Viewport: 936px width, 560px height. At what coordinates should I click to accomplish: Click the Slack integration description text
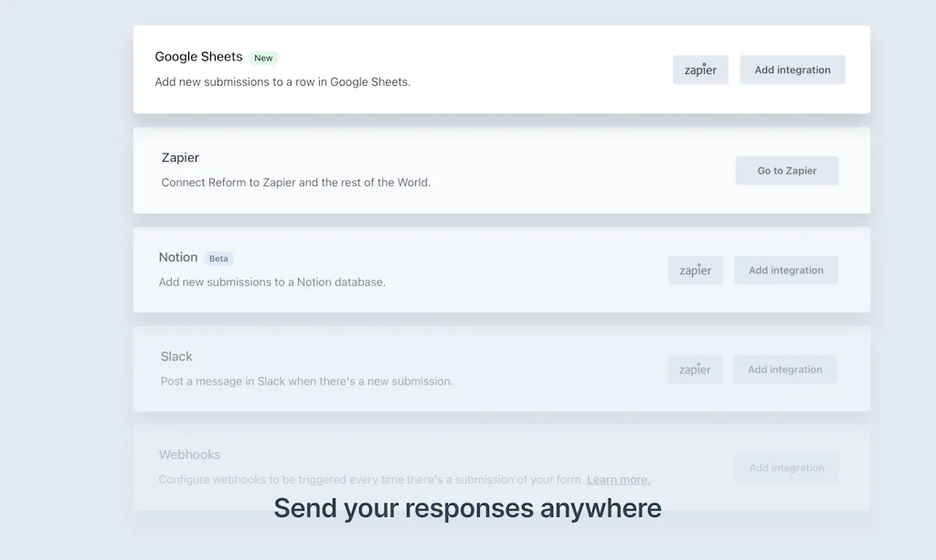click(306, 381)
